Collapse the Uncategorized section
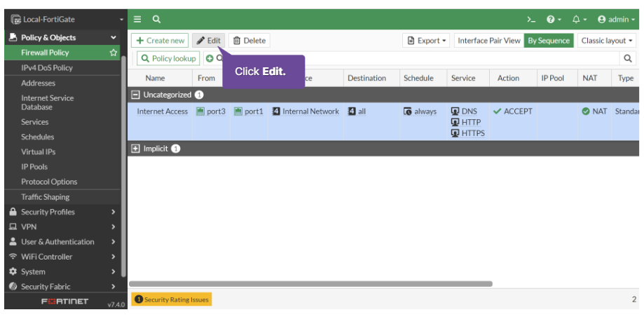This screenshot has height=324, width=644. tap(135, 95)
